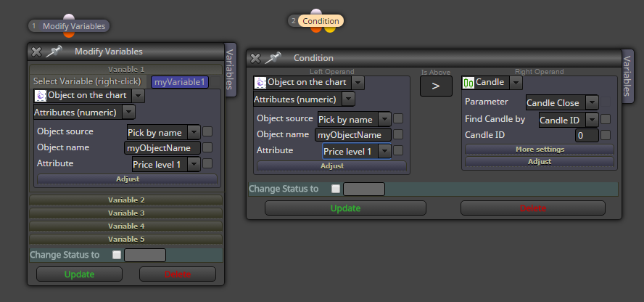Toggle Attribute checkbox in Modify Variables
The height and width of the screenshot is (302, 644).
click(207, 163)
